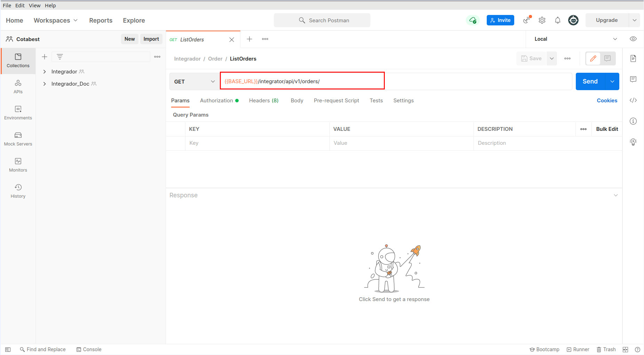This screenshot has width=644, height=355.
Task: Open help icon in status bar
Action: coord(637,349)
